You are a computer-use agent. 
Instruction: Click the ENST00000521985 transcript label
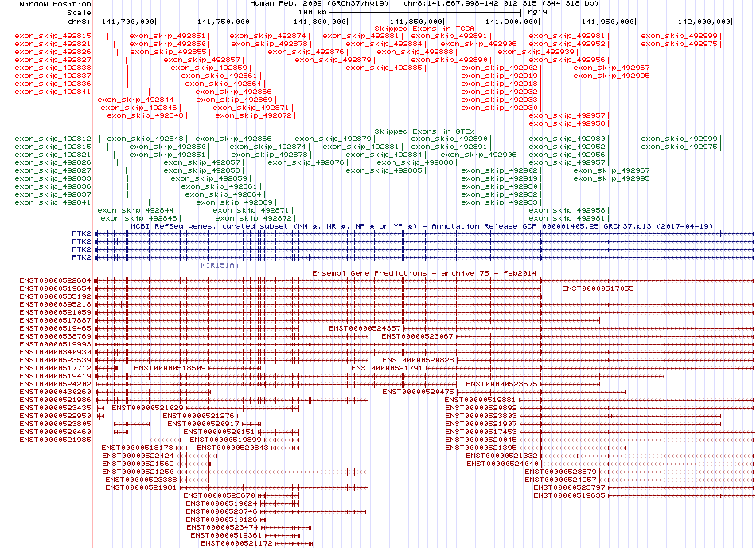[x=55, y=440]
